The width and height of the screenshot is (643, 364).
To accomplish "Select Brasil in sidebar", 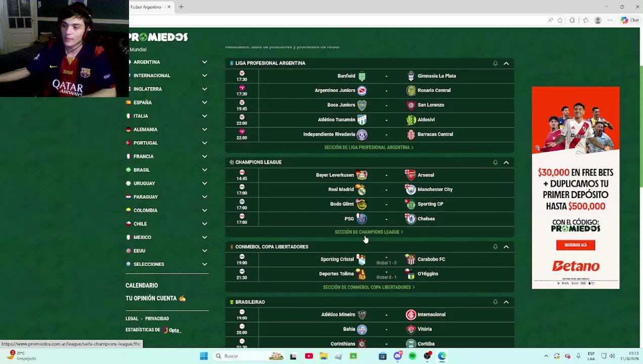I will tap(142, 170).
